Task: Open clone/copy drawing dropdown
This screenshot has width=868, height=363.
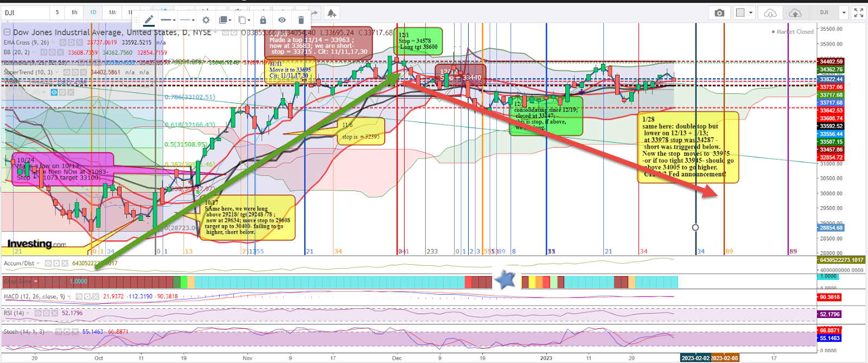Action: pyautogui.click(x=244, y=20)
